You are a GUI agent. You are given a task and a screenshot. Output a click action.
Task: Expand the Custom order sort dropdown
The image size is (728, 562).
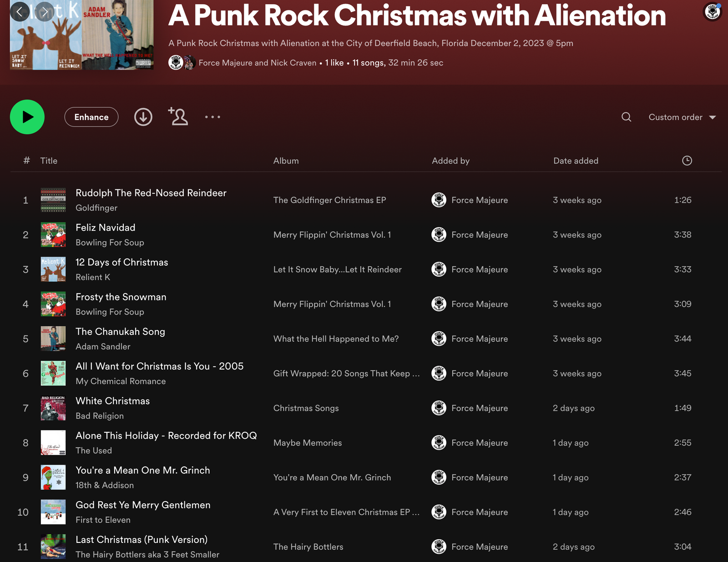(x=682, y=117)
